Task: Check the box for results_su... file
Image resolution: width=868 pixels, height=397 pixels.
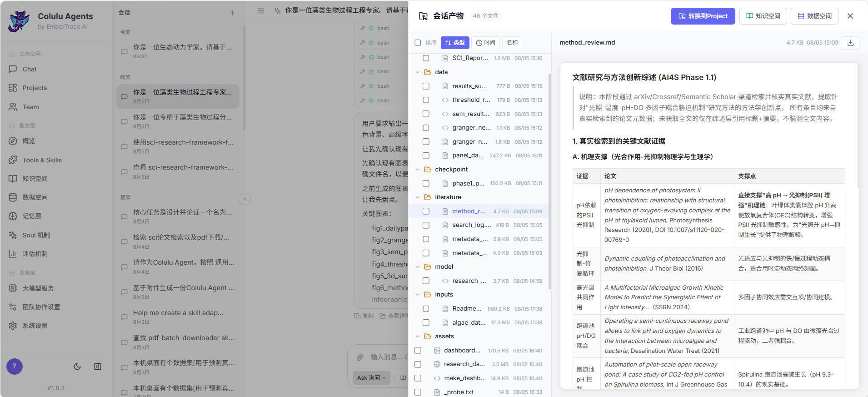Action: pyautogui.click(x=426, y=86)
